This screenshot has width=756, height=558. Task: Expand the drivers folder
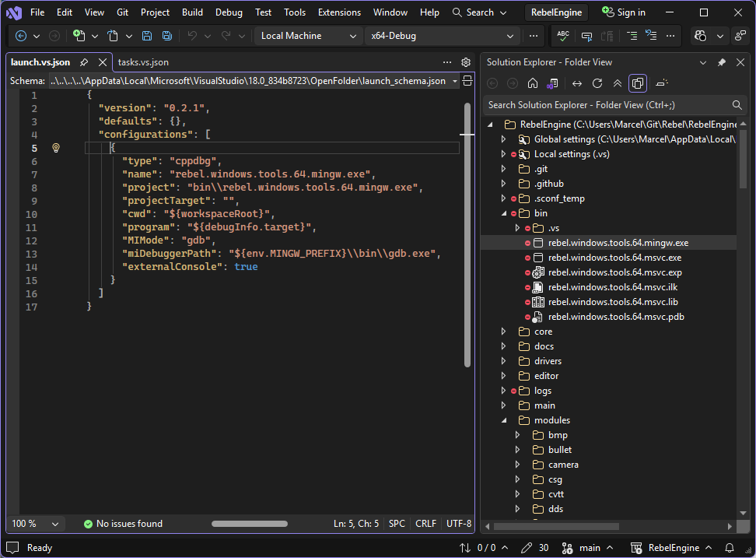coord(503,361)
